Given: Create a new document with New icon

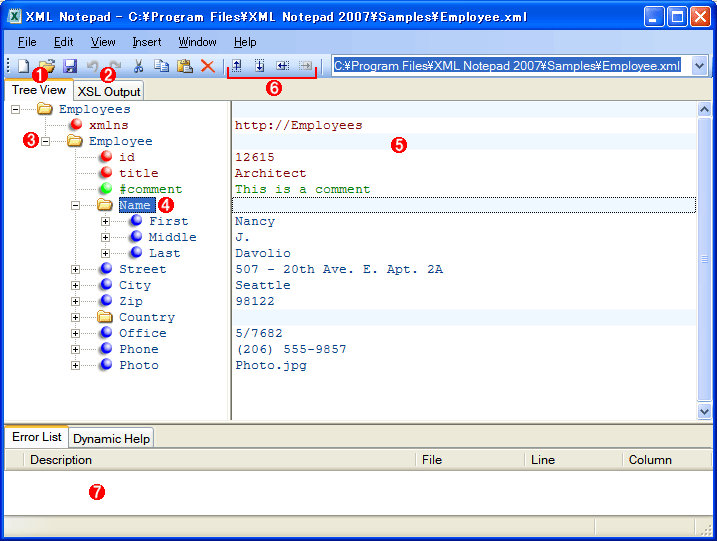Looking at the screenshot, I should 23,66.
